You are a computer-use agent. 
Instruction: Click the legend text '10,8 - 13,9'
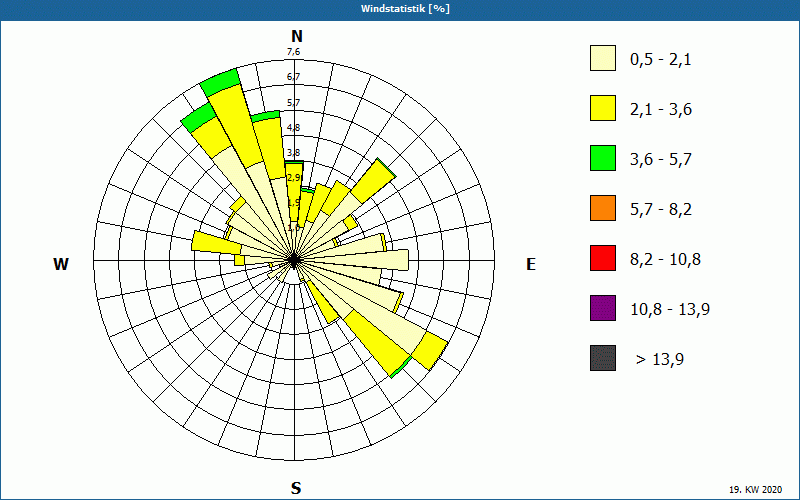[x=670, y=310]
